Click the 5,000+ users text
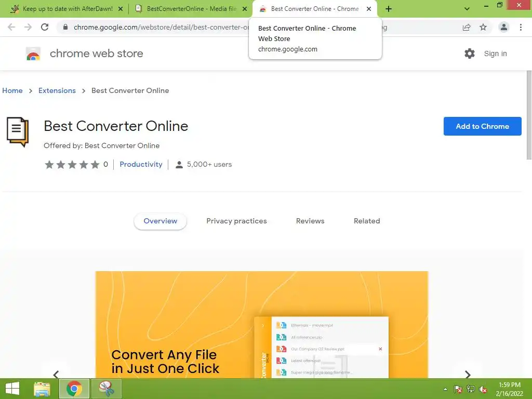Image resolution: width=532 pixels, height=399 pixels. click(x=209, y=165)
